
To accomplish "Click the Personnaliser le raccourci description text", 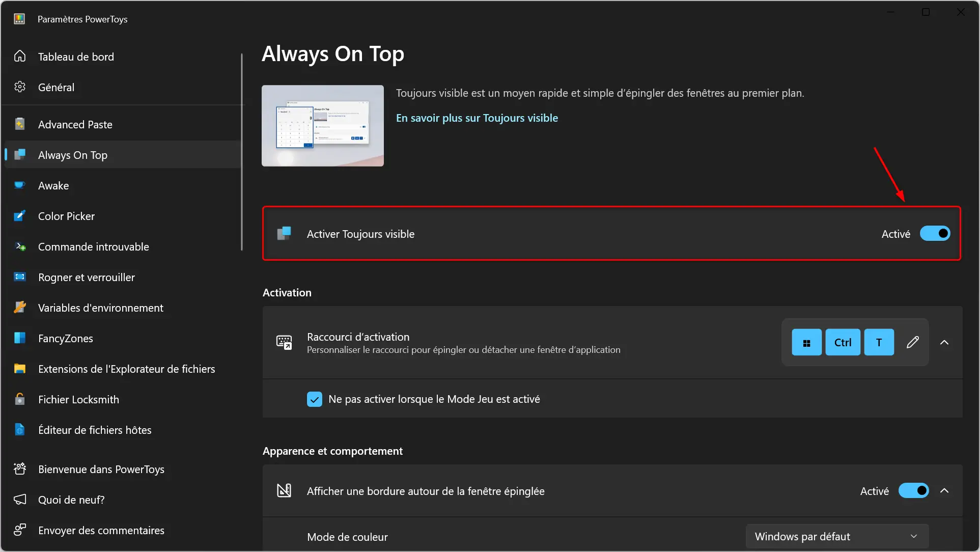I will [x=463, y=350].
